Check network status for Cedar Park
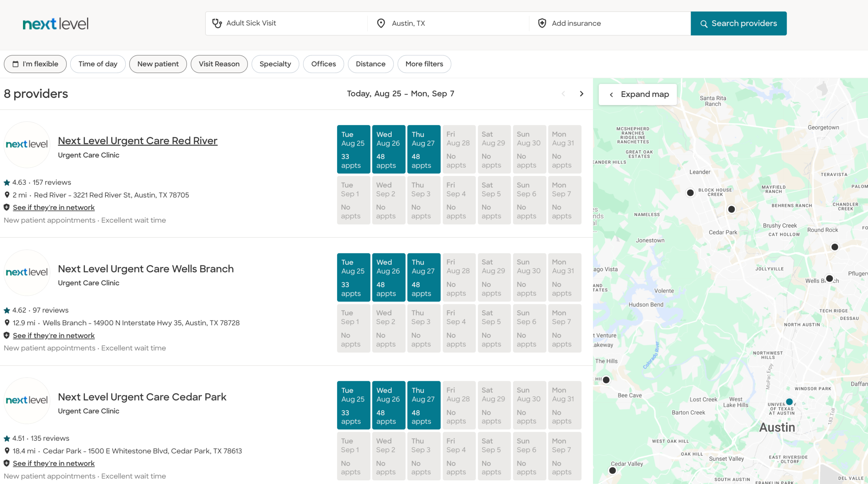Viewport: 868px width, 484px height. [54, 463]
